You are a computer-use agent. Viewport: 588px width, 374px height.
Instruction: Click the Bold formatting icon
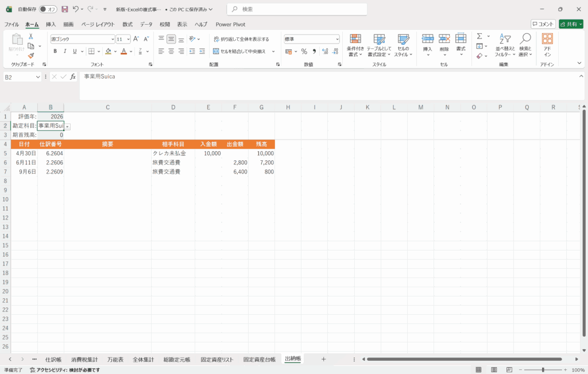coord(55,51)
